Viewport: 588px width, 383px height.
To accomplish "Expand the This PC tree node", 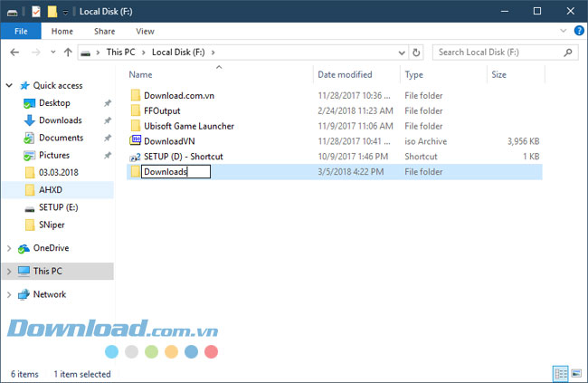I will (9, 271).
